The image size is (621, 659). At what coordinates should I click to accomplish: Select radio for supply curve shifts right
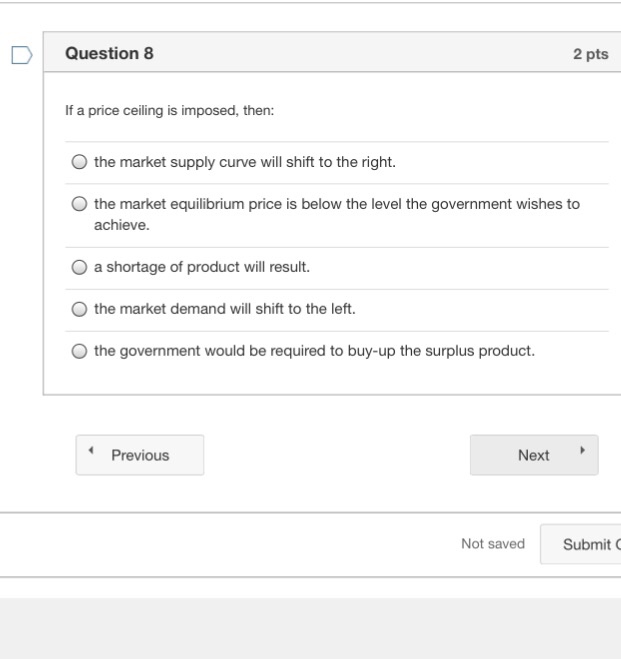pyautogui.click(x=80, y=162)
